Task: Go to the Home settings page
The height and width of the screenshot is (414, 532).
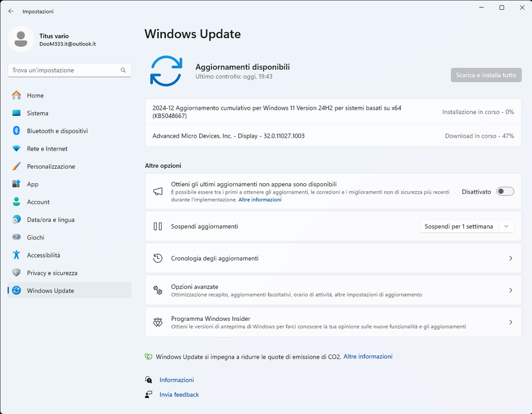Action: tap(69, 95)
